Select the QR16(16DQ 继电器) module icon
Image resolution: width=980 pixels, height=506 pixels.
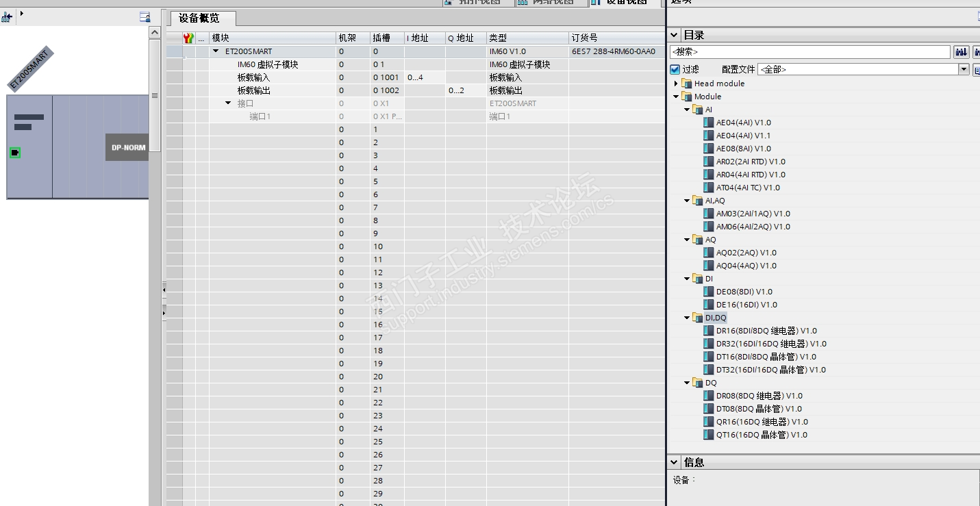click(x=709, y=422)
